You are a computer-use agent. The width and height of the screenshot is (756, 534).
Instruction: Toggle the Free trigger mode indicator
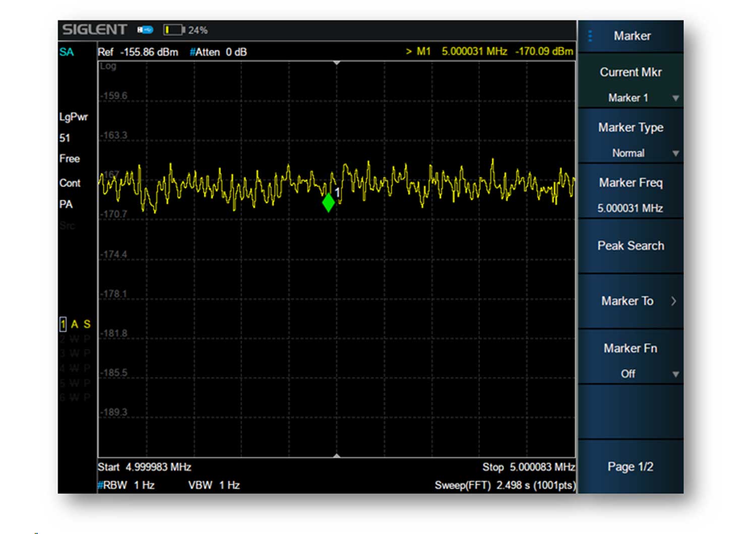click(x=70, y=159)
